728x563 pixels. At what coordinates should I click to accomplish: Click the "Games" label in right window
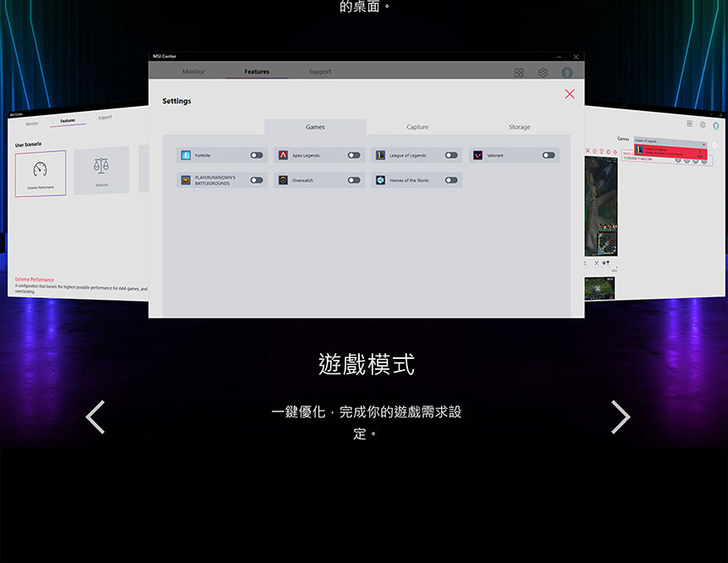[623, 139]
